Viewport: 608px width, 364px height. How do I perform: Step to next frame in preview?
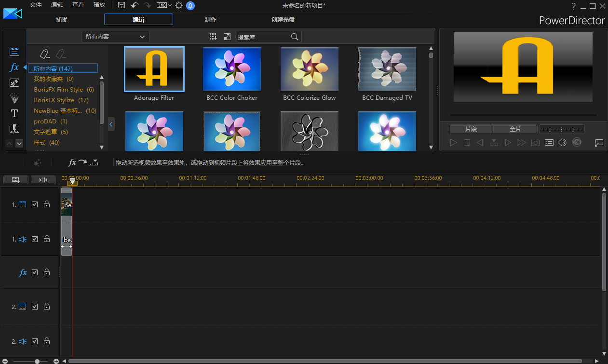click(x=507, y=143)
